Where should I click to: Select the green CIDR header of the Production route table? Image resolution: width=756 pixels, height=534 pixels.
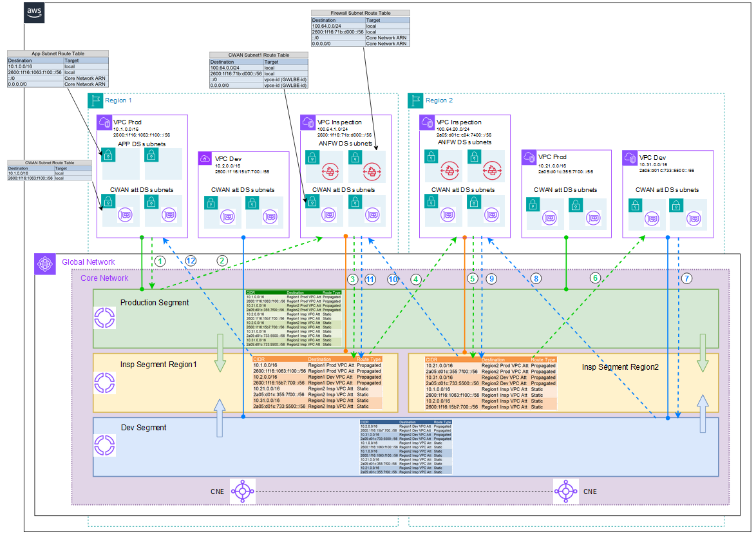[251, 292]
